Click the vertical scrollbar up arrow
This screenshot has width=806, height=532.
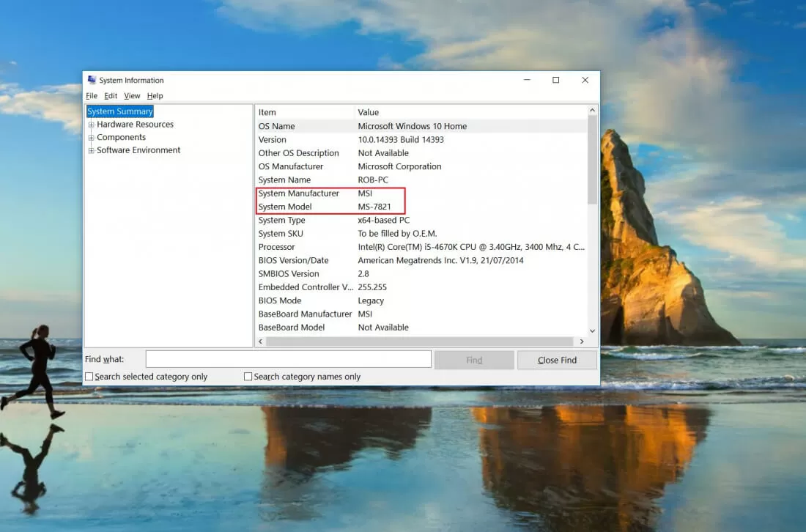(x=592, y=110)
